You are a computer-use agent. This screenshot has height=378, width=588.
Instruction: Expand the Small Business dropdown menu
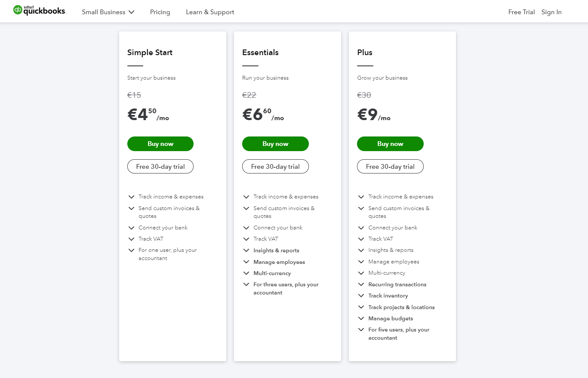tap(108, 12)
